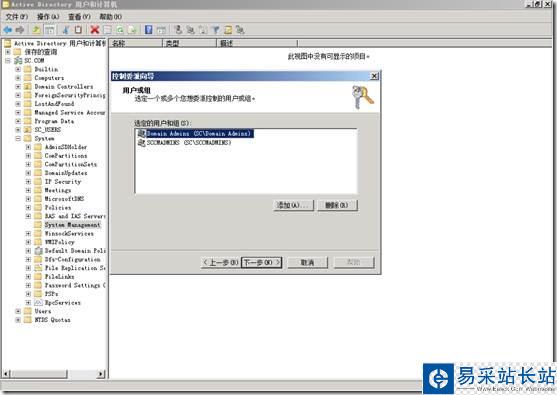The image size is (557, 395).
Task: Click the 添加 button
Action: 293,205
